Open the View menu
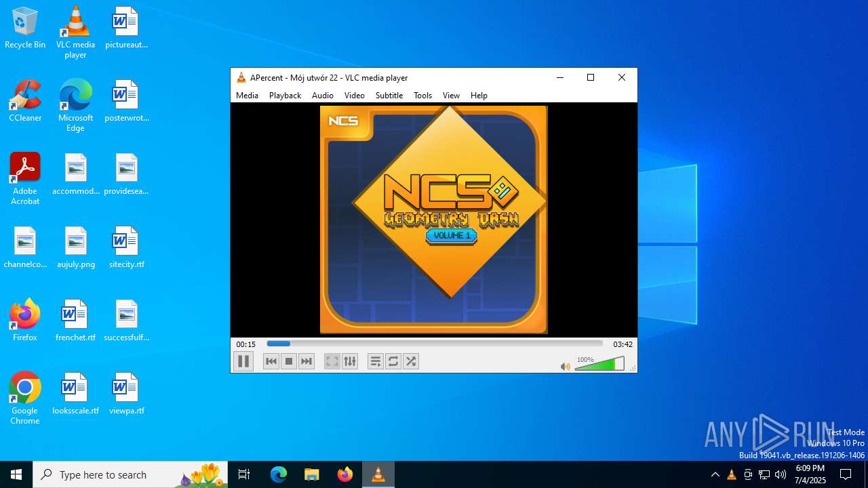Image resolution: width=868 pixels, height=488 pixels. click(x=451, y=96)
